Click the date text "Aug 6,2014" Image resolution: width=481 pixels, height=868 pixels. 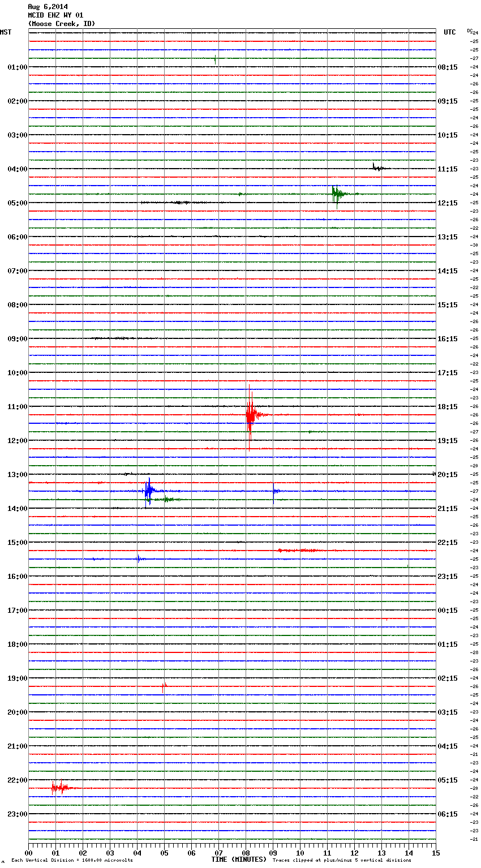click(48, 7)
